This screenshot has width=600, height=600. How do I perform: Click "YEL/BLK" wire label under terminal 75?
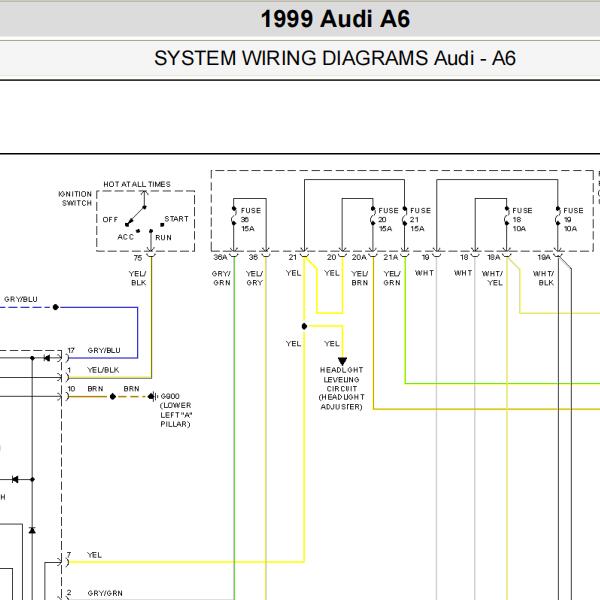[138, 278]
